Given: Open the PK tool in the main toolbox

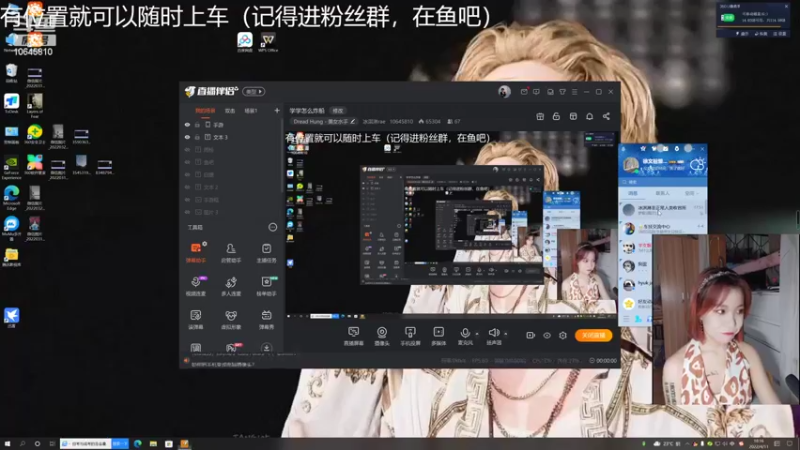Looking at the screenshot, I should click(232, 347).
